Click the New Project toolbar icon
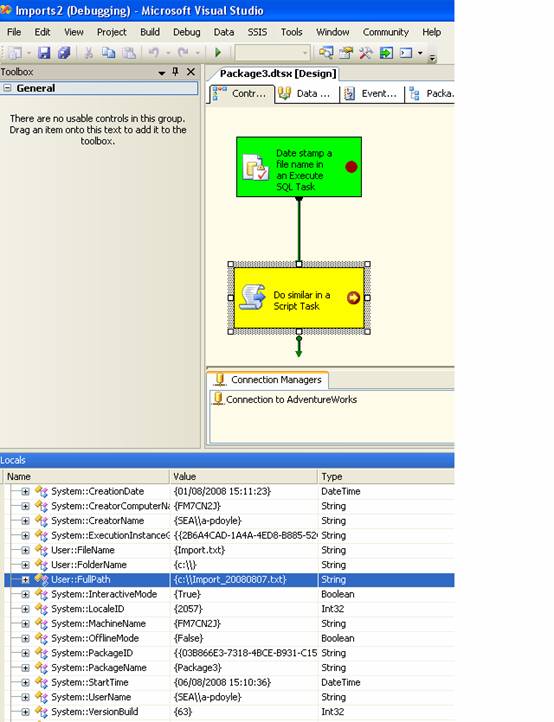 coord(15,53)
